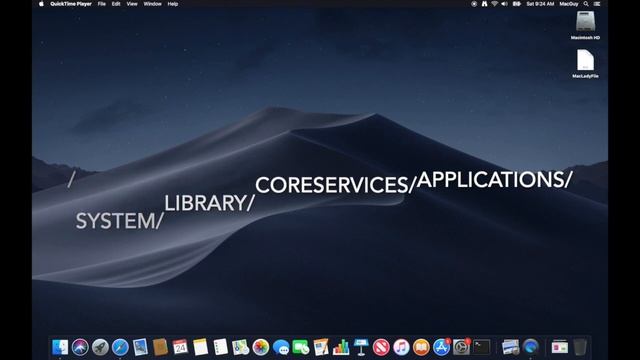
Task: Open News red icon in Dock
Action: 381,347
